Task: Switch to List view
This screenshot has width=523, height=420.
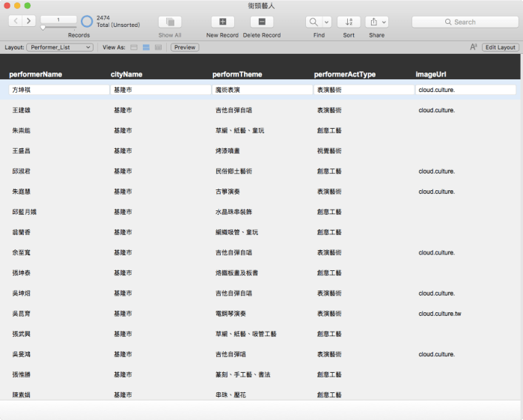Action: click(x=146, y=47)
